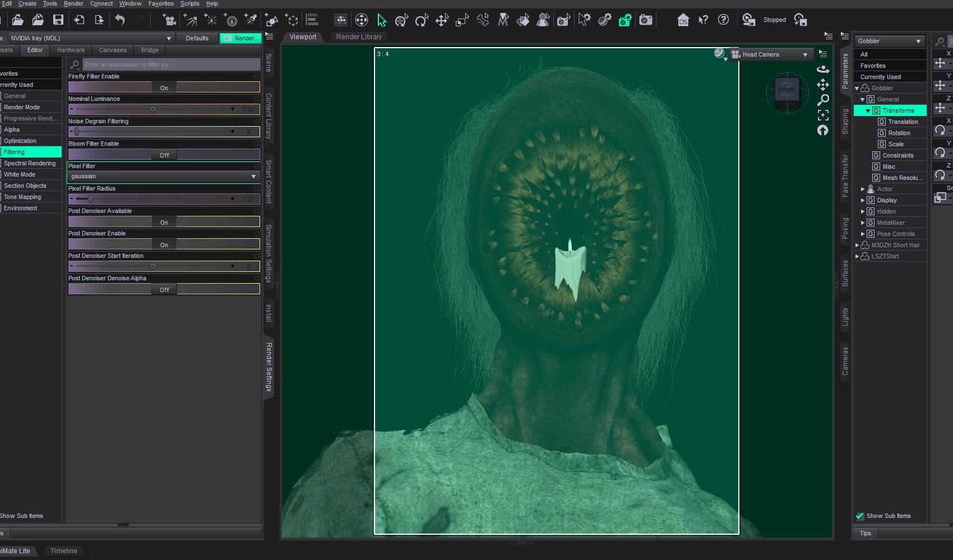The width and height of the screenshot is (953, 560).
Task: Toggle Post Denoiser Enable switch
Action: click(164, 244)
